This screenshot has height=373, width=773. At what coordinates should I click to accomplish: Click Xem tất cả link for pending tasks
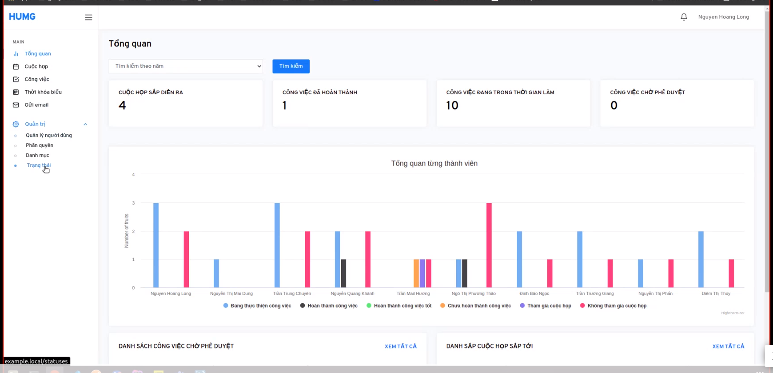click(400, 346)
